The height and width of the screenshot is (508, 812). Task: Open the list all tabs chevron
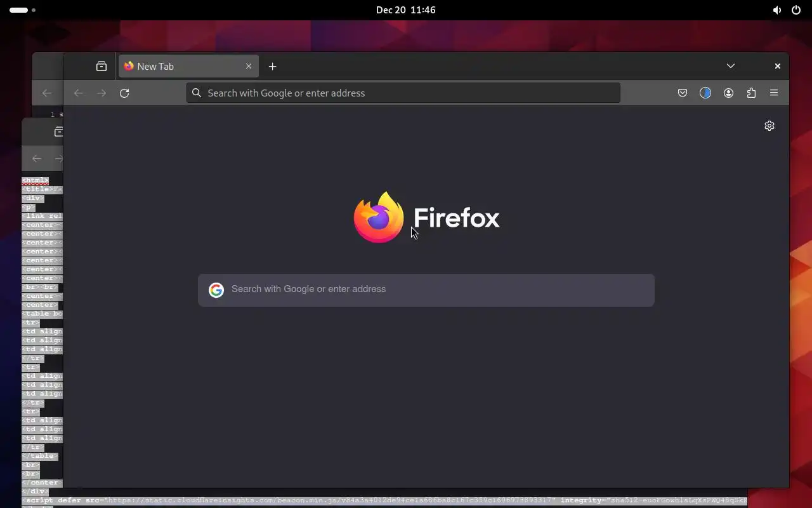(x=731, y=66)
